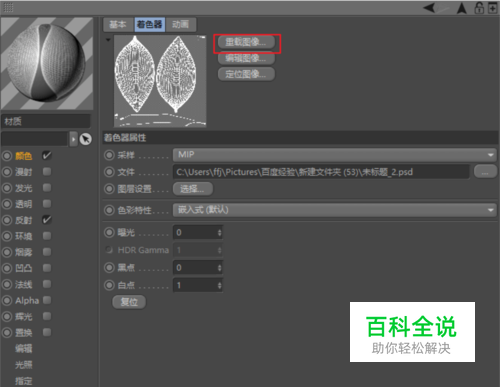
Task: Click the 曝光 value stepper arrows
Action: (x=219, y=232)
